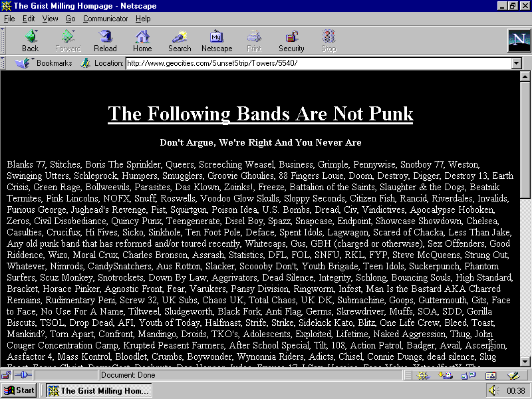532x399 pixels.
Task: Open the Communicator menu
Action: tap(105, 19)
